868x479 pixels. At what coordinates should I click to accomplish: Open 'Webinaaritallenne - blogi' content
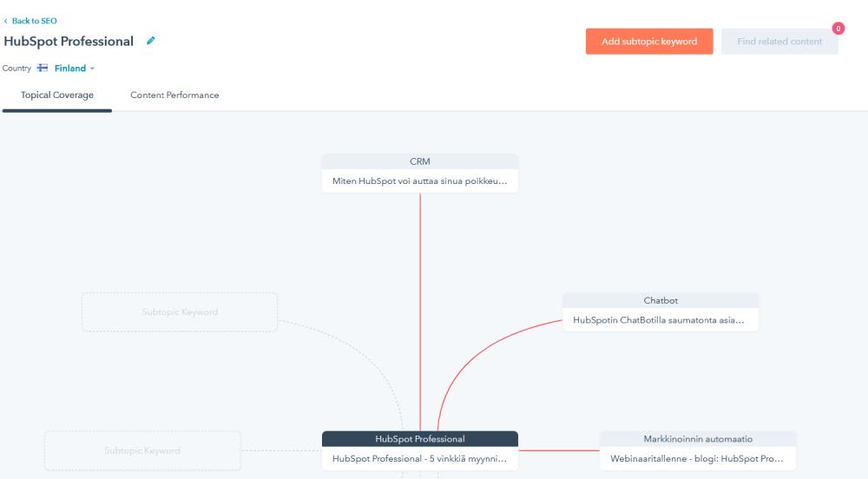pyautogui.click(x=698, y=458)
